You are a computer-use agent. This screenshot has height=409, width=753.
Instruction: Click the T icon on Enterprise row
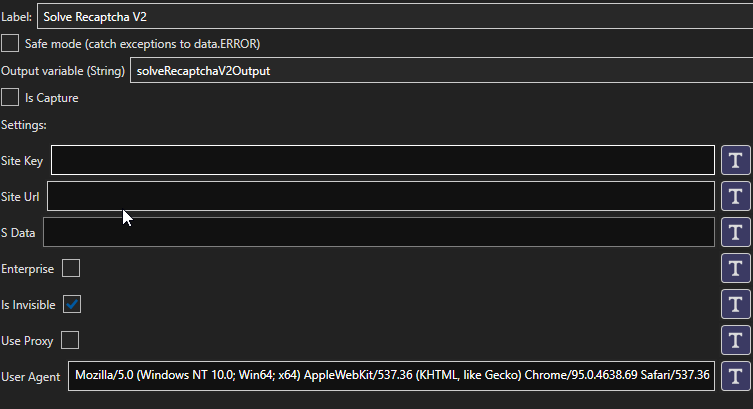[x=736, y=268]
